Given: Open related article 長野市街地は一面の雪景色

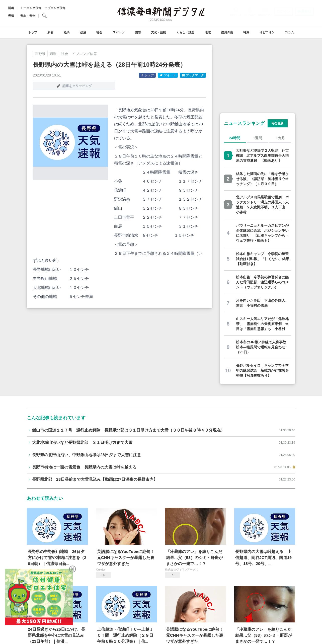Looking at the screenshot, I should pos(84,467).
